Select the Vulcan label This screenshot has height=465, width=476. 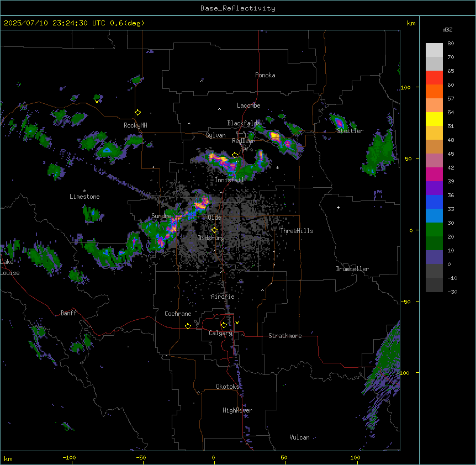pos(299,437)
